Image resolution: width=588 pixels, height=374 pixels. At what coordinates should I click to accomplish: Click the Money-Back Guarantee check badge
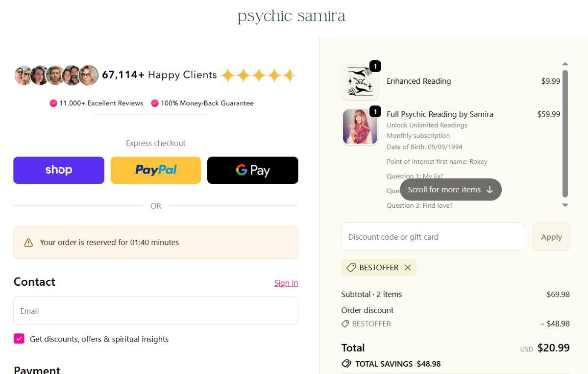click(x=155, y=103)
